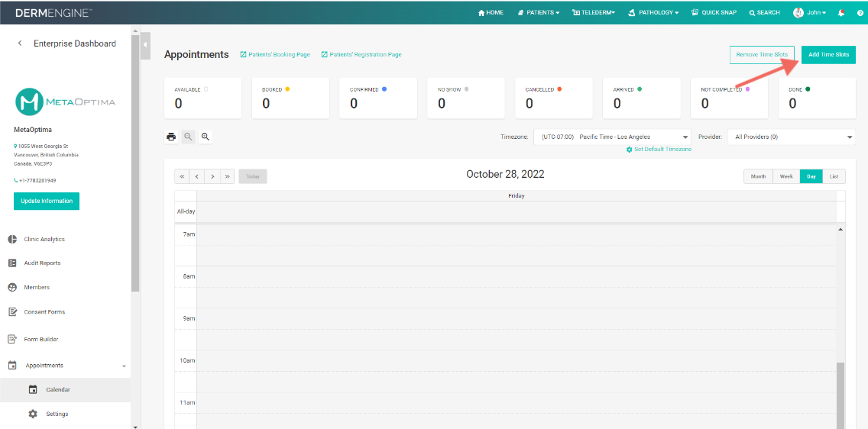Viewport: 868px width, 429px height.
Task: Click the Booked status card
Action: [x=290, y=98]
